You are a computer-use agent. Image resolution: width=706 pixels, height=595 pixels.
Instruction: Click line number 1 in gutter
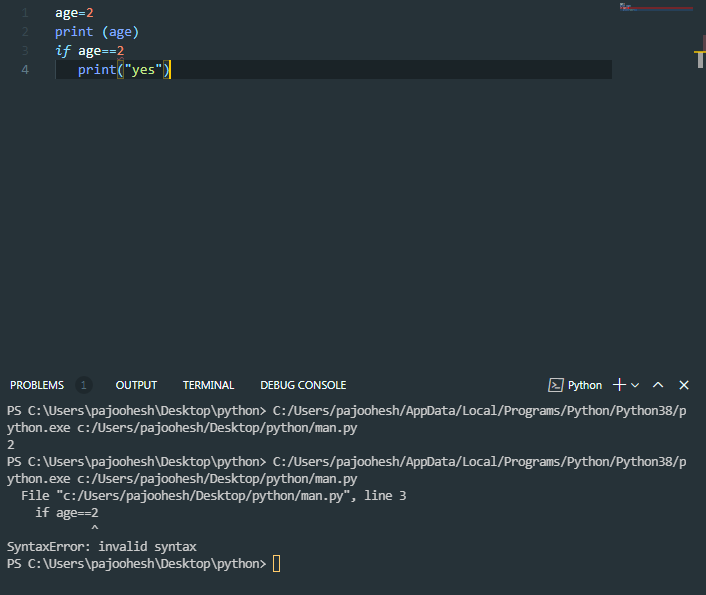26,12
